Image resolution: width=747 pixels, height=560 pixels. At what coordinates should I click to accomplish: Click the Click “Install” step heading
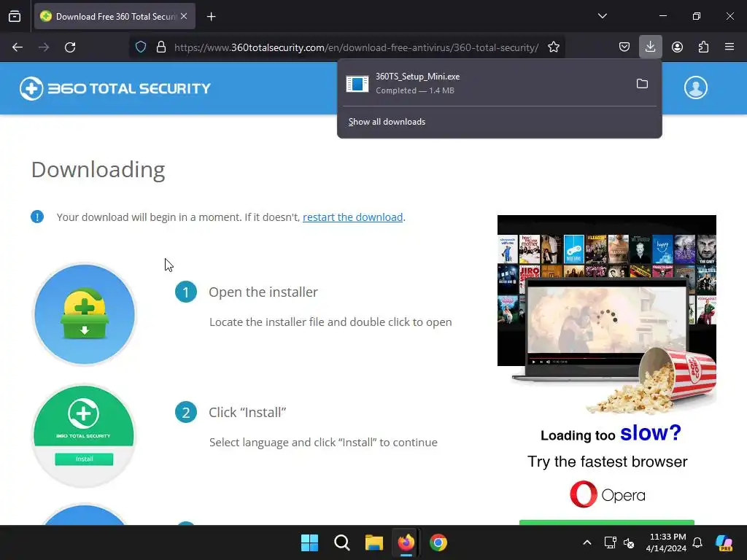[x=247, y=413]
